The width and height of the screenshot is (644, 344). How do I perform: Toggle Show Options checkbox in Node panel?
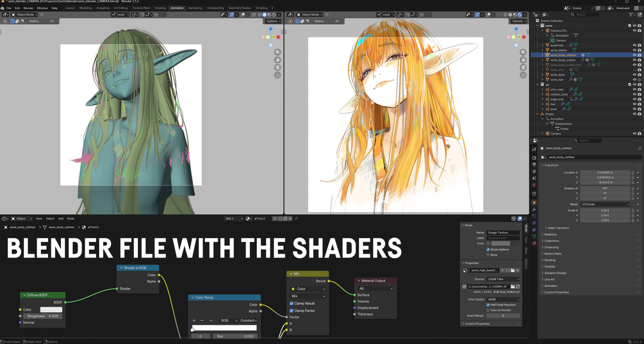pyautogui.click(x=488, y=250)
